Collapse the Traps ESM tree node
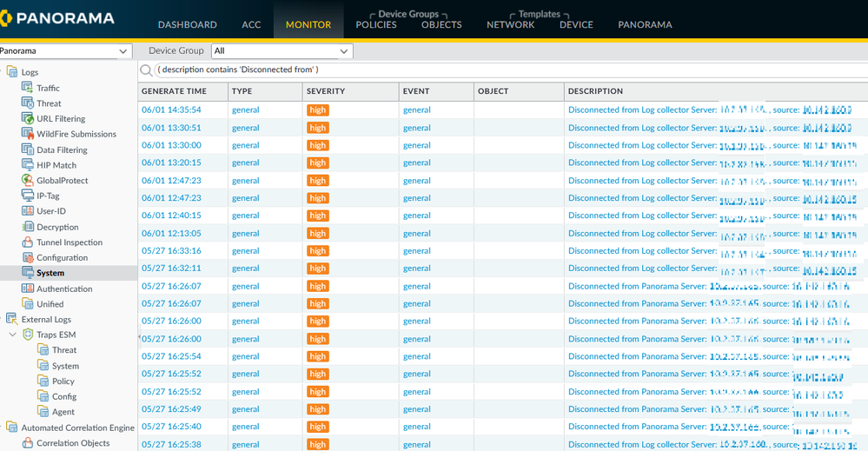Image resolution: width=868 pixels, height=451 pixels. tap(13, 335)
